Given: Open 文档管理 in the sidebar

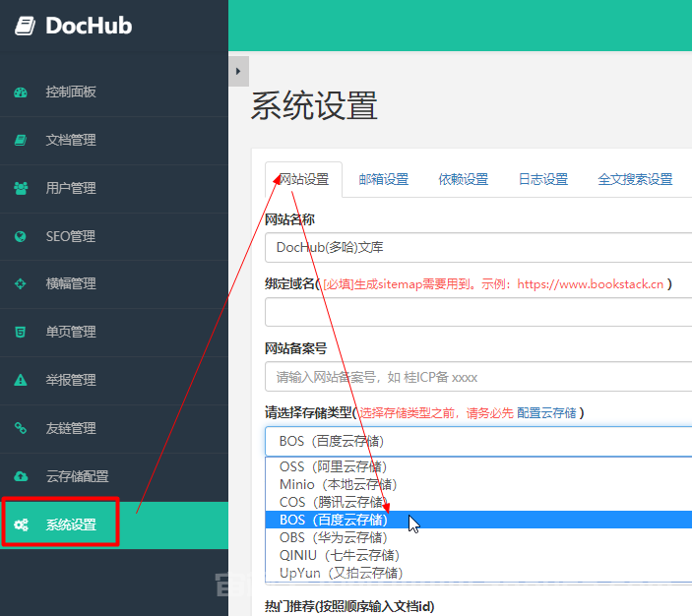Looking at the screenshot, I should pyautogui.click(x=114, y=141).
